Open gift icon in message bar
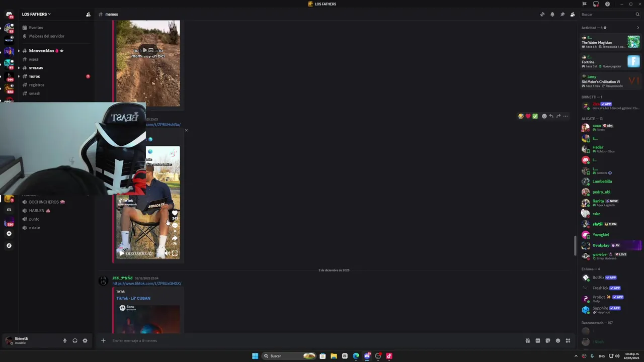This screenshot has width=644, height=362. pos(527,340)
